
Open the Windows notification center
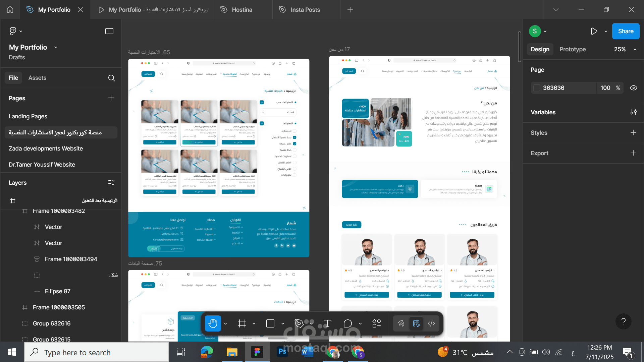[628, 352]
